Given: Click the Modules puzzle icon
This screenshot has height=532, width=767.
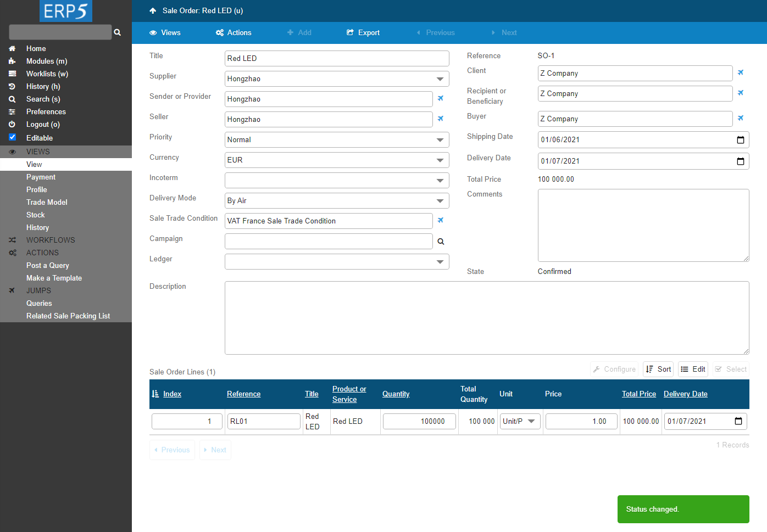Looking at the screenshot, I should pos(12,61).
